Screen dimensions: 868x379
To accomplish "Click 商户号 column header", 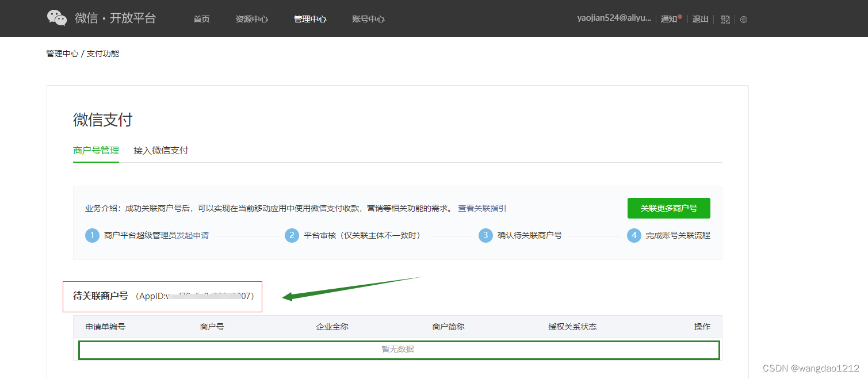I will point(212,327).
